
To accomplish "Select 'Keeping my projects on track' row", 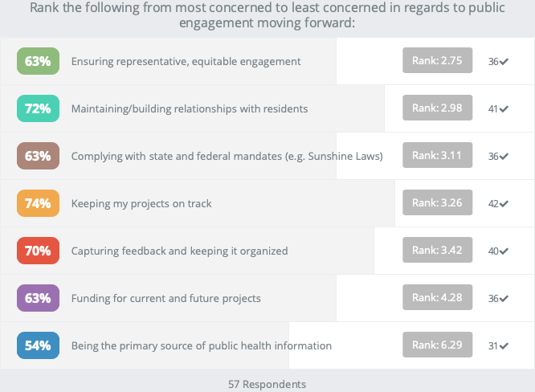I will tap(141, 203).
